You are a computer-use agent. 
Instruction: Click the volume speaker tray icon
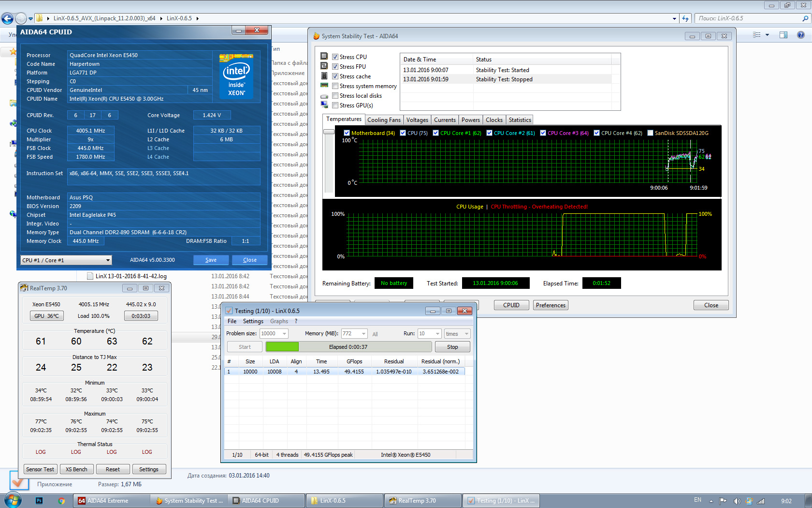click(x=737, y=501)
